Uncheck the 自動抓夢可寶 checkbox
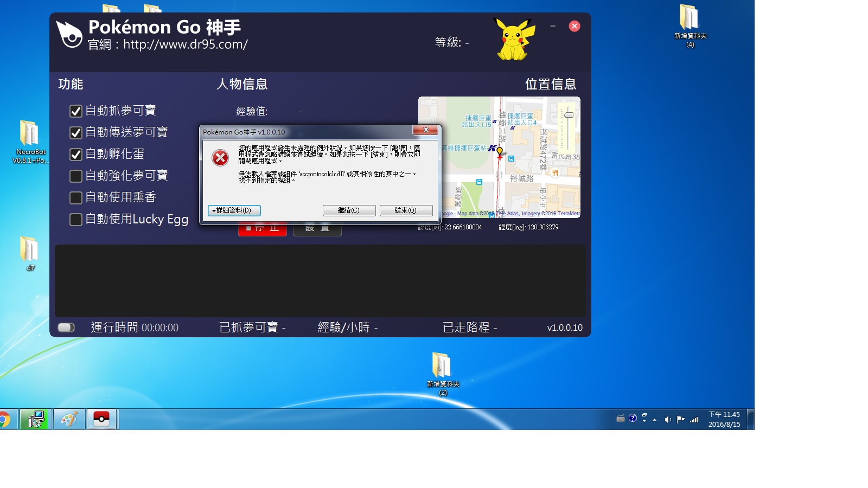Image resolution: width=868 pixels, height=488 pixels. click(x=76, y=111)
